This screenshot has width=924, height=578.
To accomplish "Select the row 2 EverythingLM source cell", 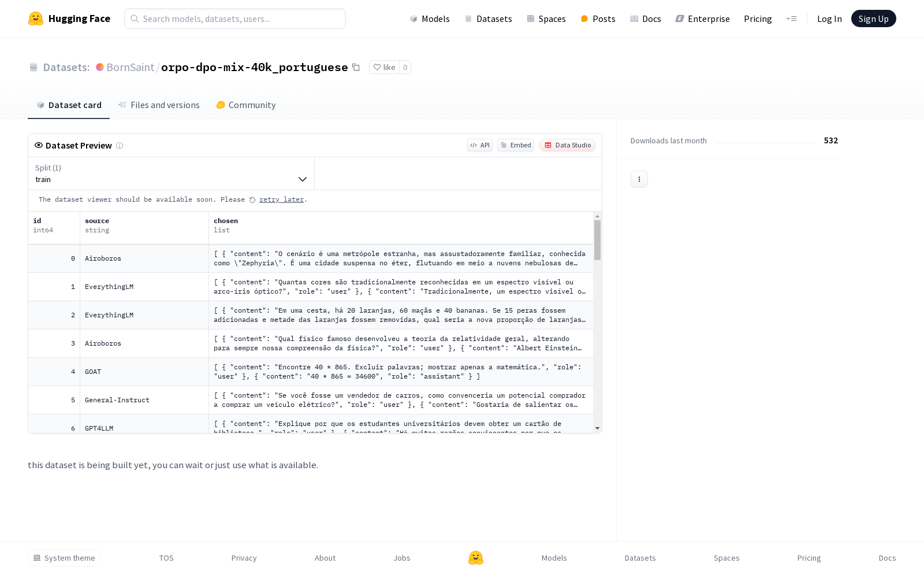I will (144, 315).
